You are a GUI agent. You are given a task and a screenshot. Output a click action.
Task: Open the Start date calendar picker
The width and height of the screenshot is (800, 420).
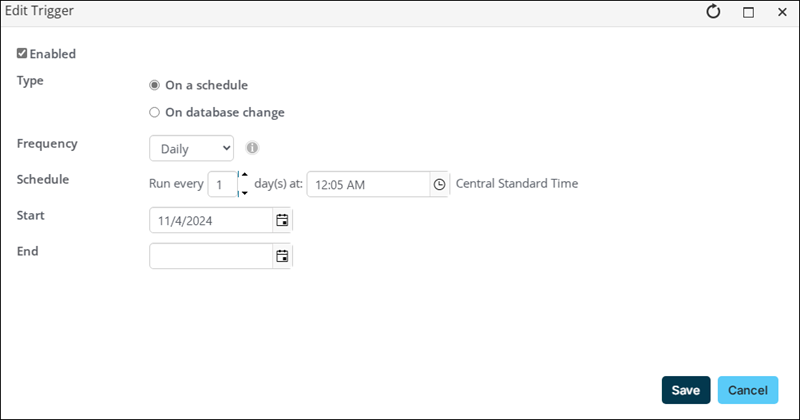[x=282, y=220]
